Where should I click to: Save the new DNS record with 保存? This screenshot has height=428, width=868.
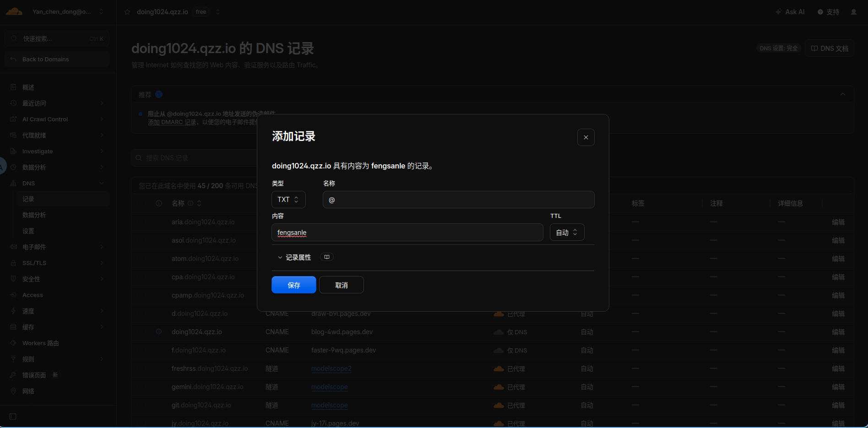294,285
